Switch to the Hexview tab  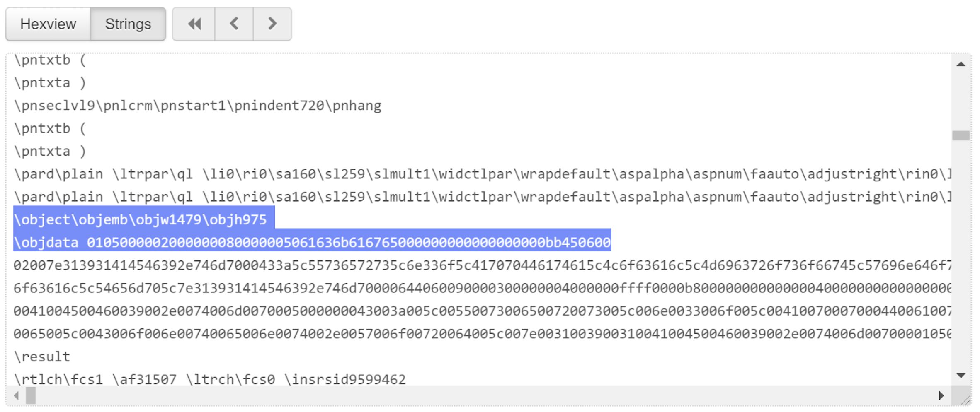click(x=48, y=24)
